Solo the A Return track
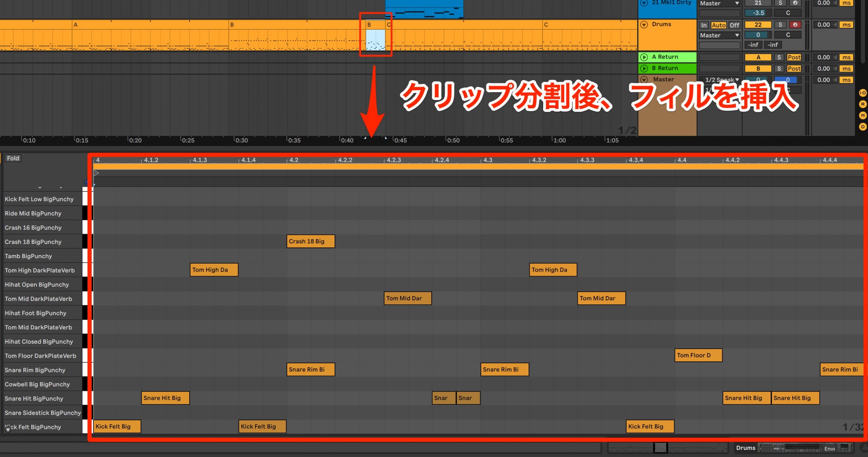 (x=779, y=57)
